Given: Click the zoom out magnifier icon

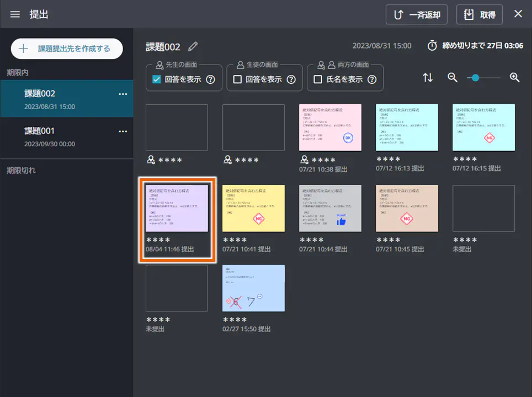Looking at the screenshot, I should pos(453,78).
